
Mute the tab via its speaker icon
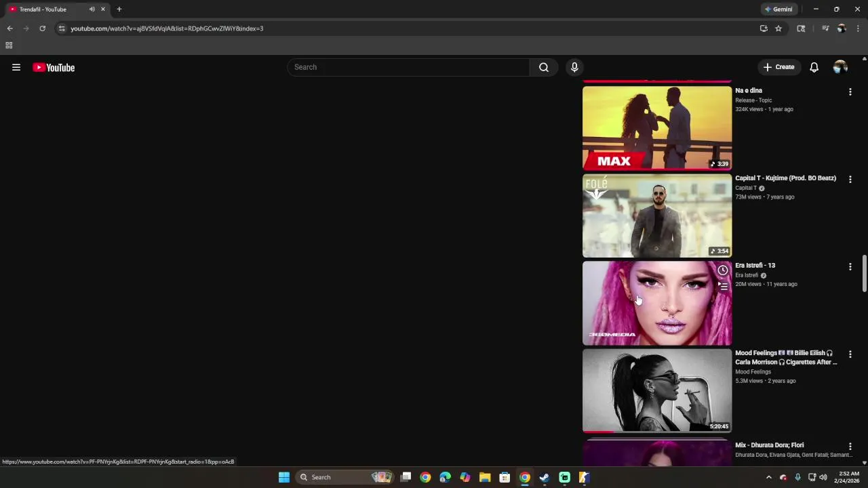(92, 9)
